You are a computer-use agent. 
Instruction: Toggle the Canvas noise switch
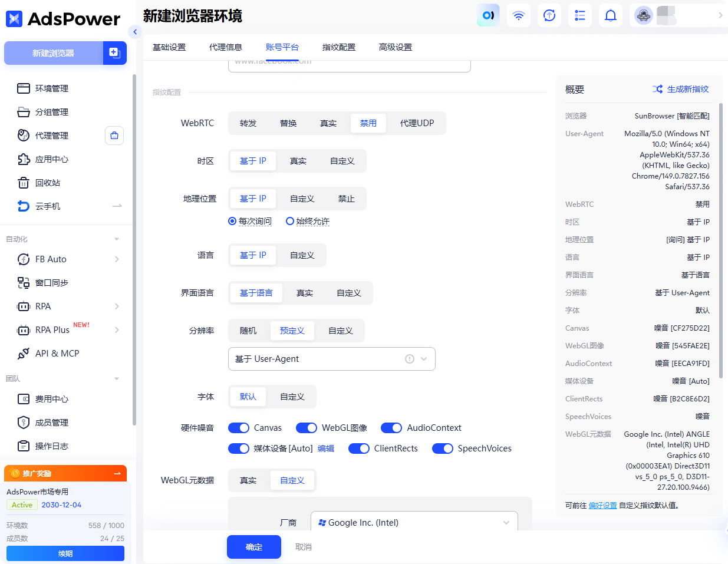click(239, 428)
